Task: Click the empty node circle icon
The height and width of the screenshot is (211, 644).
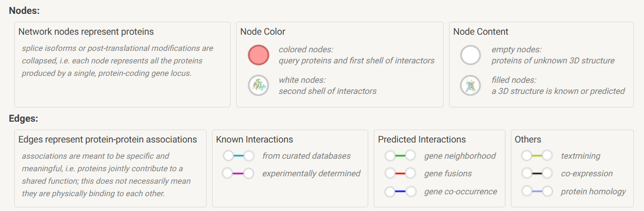Action: [x=471, y=55]
